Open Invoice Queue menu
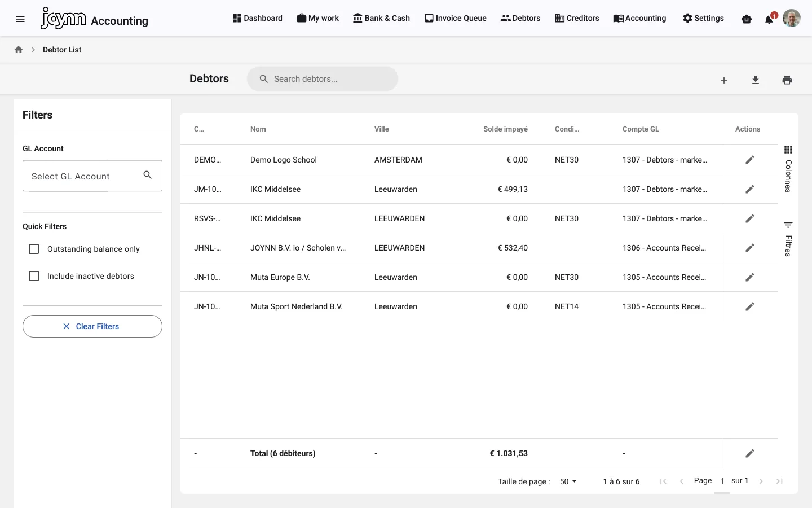The width and height of the screenshot is (812, 508). pyautogui.click(x=455, y=18)
